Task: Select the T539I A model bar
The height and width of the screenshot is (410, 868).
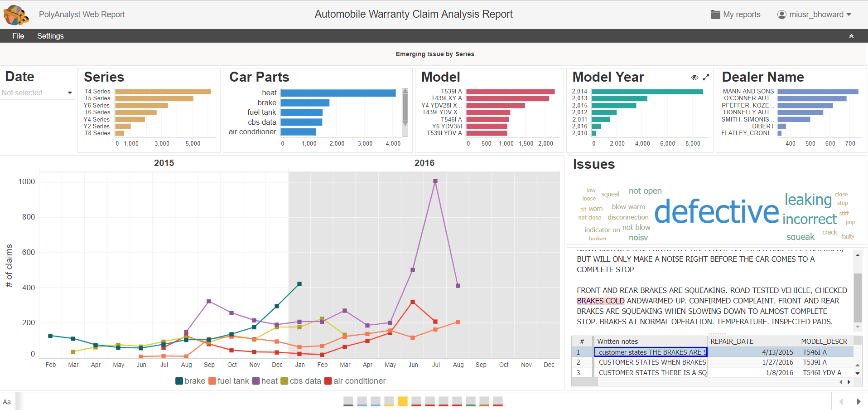Action: click(511, 92)
